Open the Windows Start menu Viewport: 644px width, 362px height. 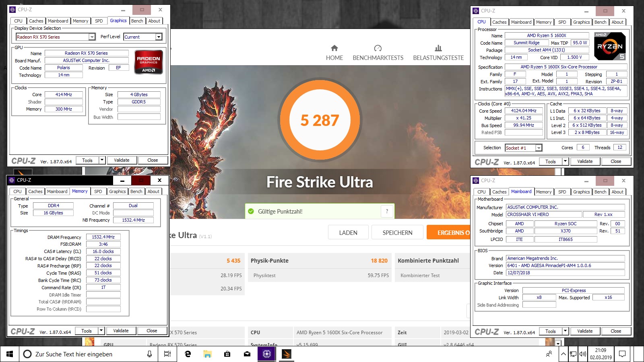(x=10, y=354)
